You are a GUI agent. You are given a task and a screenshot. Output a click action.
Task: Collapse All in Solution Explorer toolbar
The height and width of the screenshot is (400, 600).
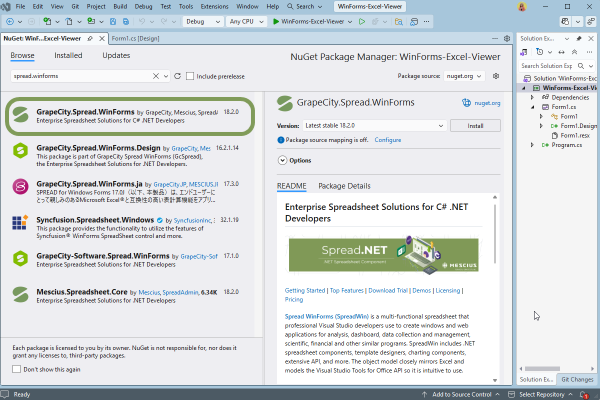pos(574,52)
